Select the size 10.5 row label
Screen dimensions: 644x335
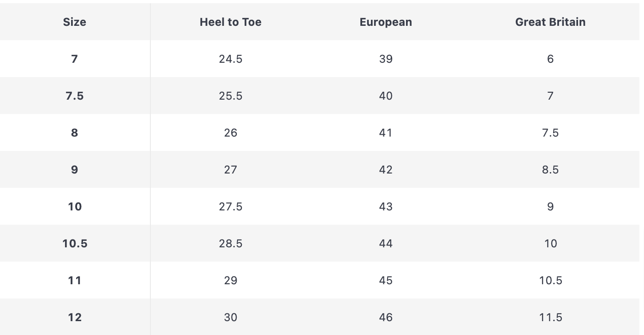(74, 243)
